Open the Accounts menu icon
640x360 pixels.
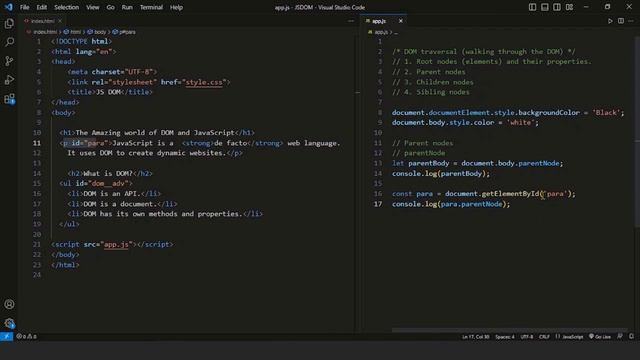coord(9,304)
